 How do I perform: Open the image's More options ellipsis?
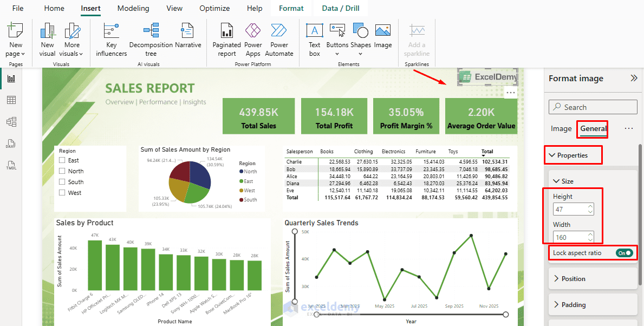(x=511, y=93)
